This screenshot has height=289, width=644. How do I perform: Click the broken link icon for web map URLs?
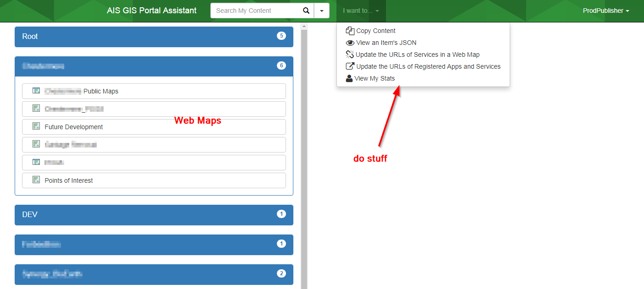point(350,55)
